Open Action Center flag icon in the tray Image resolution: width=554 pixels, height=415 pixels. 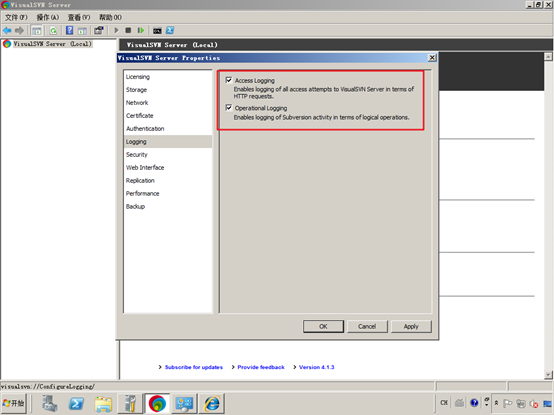point(508,403)
